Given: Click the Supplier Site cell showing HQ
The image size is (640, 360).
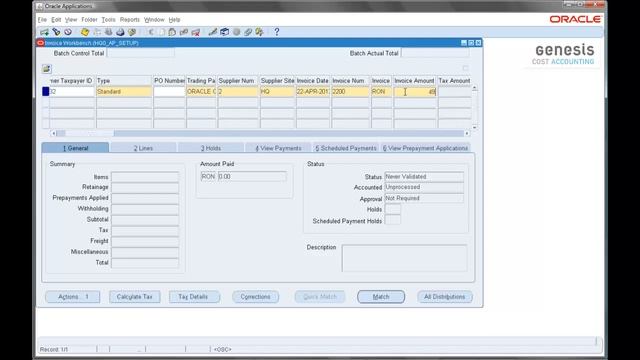Looking at the screenshot, I should (278, 92).
